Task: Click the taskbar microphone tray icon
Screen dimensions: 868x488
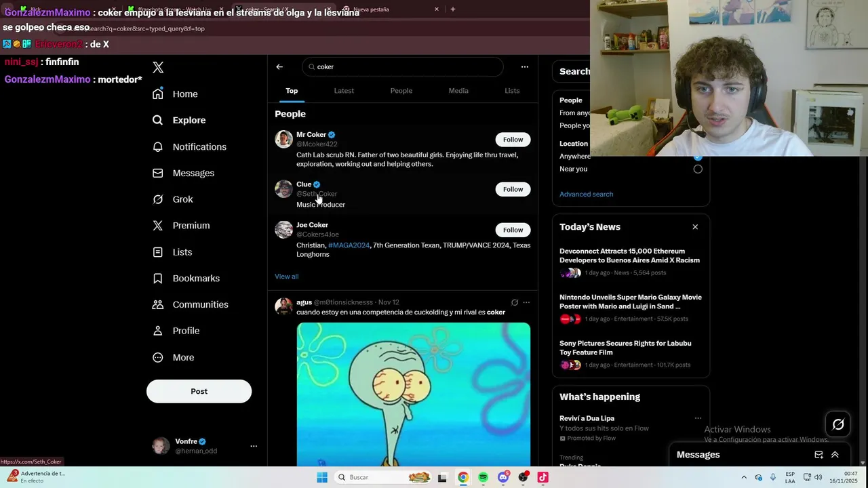Action: [x=773, y=477]
